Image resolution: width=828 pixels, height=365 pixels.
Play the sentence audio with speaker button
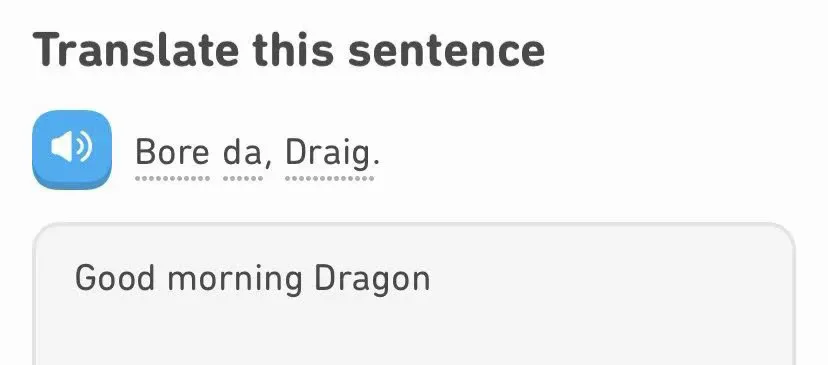[72, 149]
